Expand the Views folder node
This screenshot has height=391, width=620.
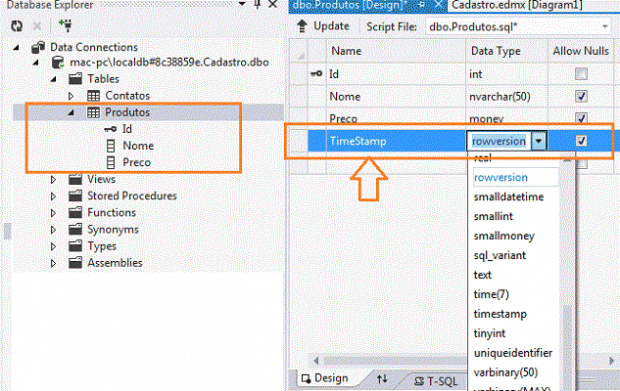53,179
